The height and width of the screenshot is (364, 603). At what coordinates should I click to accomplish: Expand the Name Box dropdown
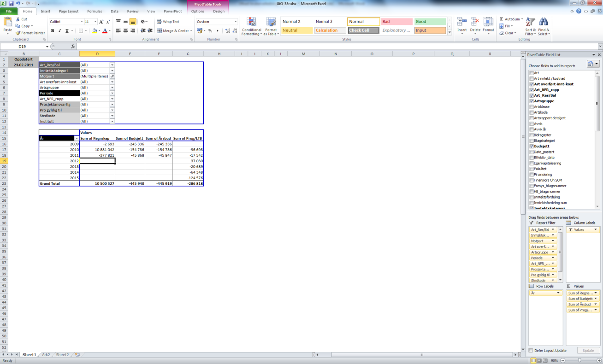(47, 47)
